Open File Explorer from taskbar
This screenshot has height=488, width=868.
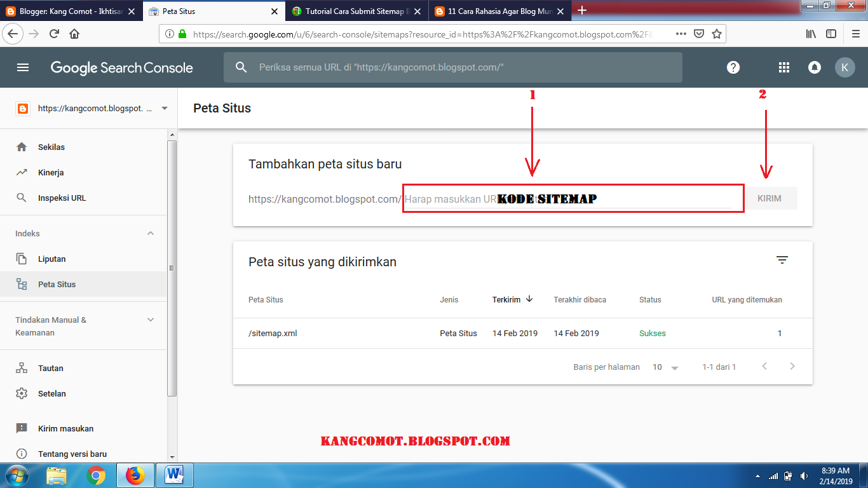[x=57, y=475]
